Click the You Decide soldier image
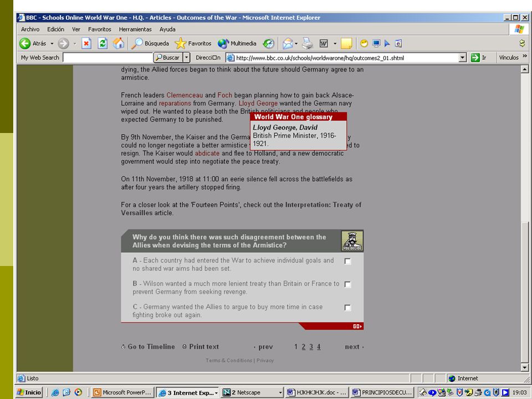This screenshot has width=532, height=399. (352, 241)
